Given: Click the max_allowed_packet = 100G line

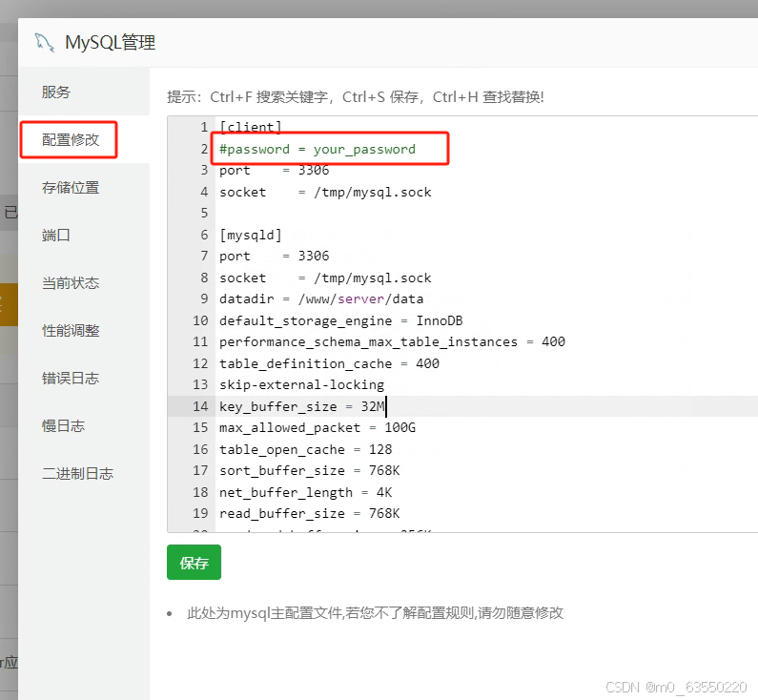Looking at the screenshot, I should 318,428.
